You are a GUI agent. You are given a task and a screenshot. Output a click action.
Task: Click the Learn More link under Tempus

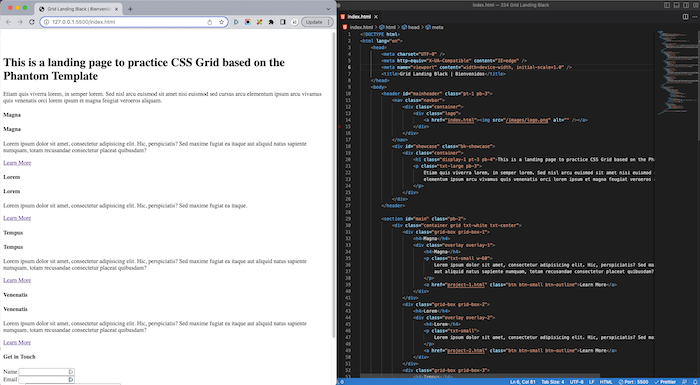[x=17, y=280]
